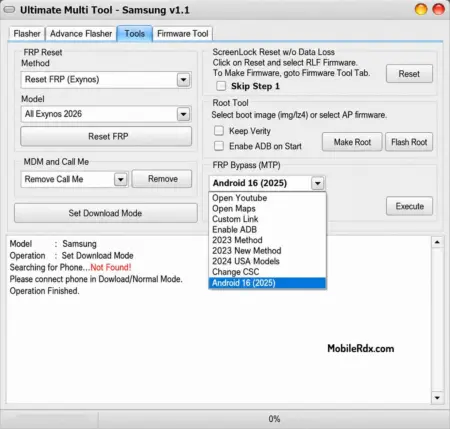Toggle the Keep Verity checkbox
This screenshot has height=429, width=450.
pos(219,131)
